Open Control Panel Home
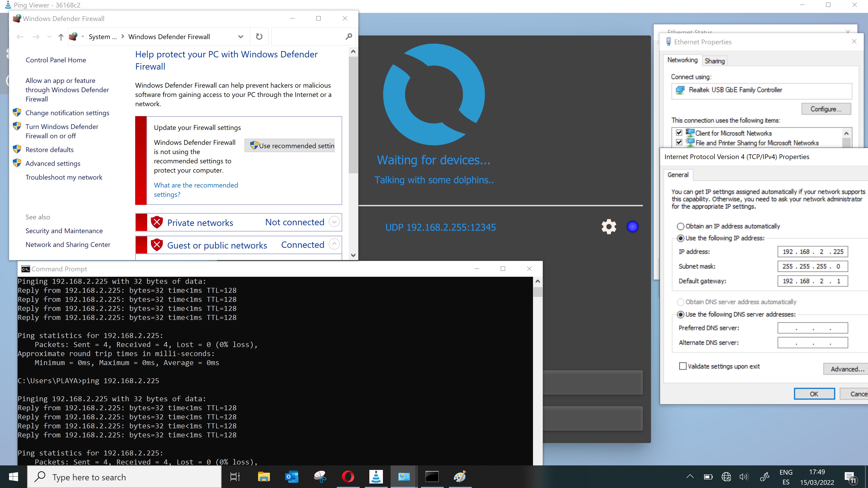This screenshot has height=488, width=868. [56, 60]
